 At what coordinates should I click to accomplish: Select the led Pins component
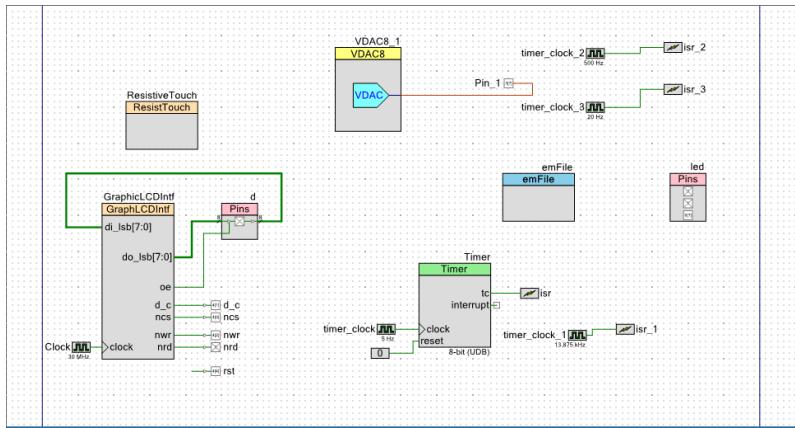(x=687, y=195)
